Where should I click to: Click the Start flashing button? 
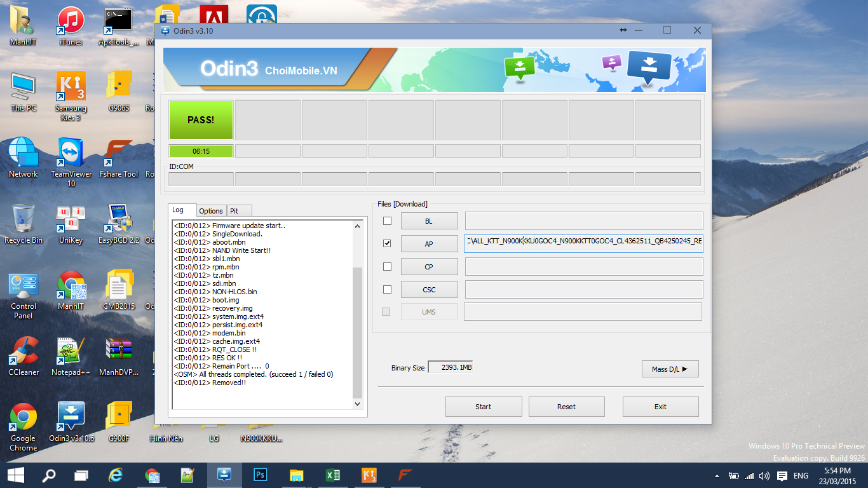[x=484, y=407]
